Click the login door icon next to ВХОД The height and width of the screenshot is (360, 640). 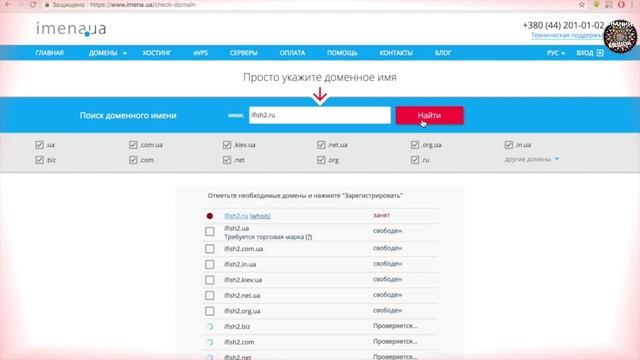(x=600, y=53)
